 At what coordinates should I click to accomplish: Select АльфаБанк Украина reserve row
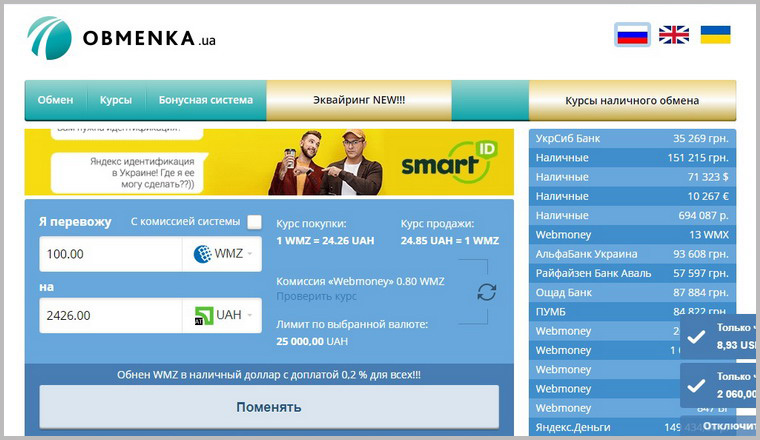tap(632, 254)
